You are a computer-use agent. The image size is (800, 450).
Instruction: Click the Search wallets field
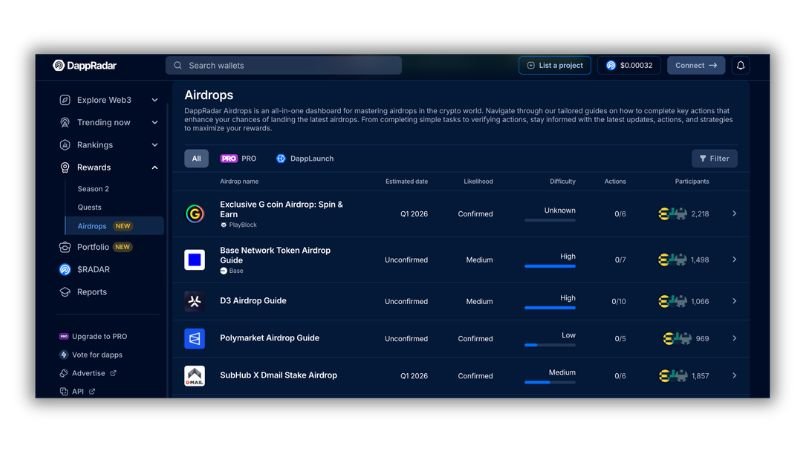tap(284, 65)
